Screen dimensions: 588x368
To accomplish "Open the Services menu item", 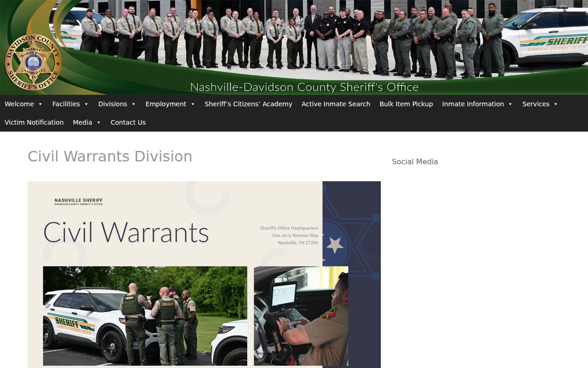I will click(536, 104).
